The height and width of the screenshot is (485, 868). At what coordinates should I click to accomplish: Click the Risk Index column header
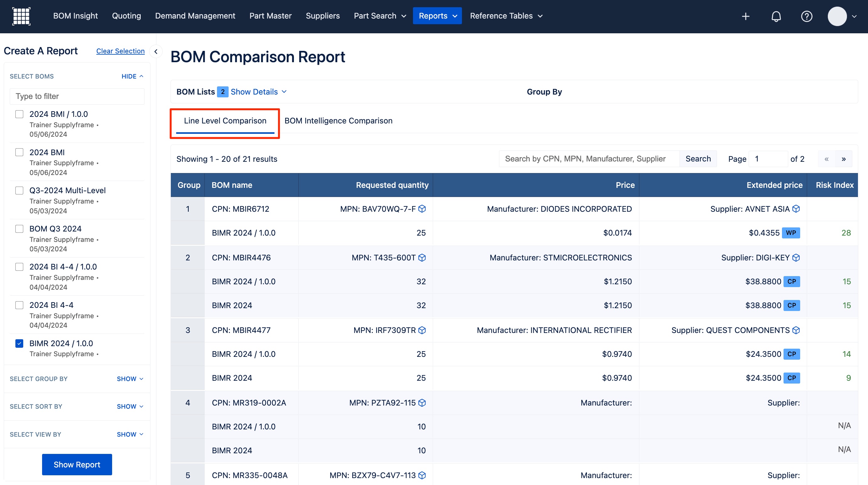(x=832, y=185)
